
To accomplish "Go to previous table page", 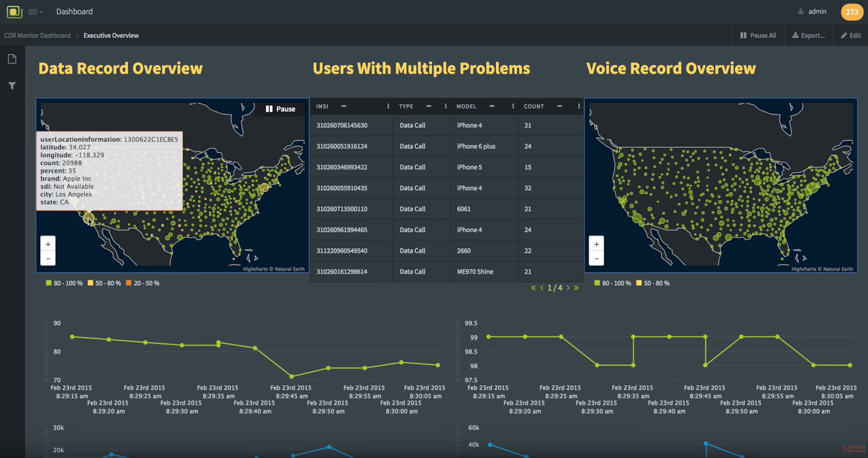I will pos(541,288).
